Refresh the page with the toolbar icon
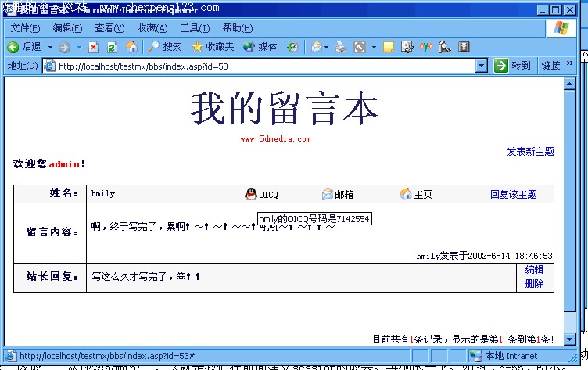 tap(112, 47)
